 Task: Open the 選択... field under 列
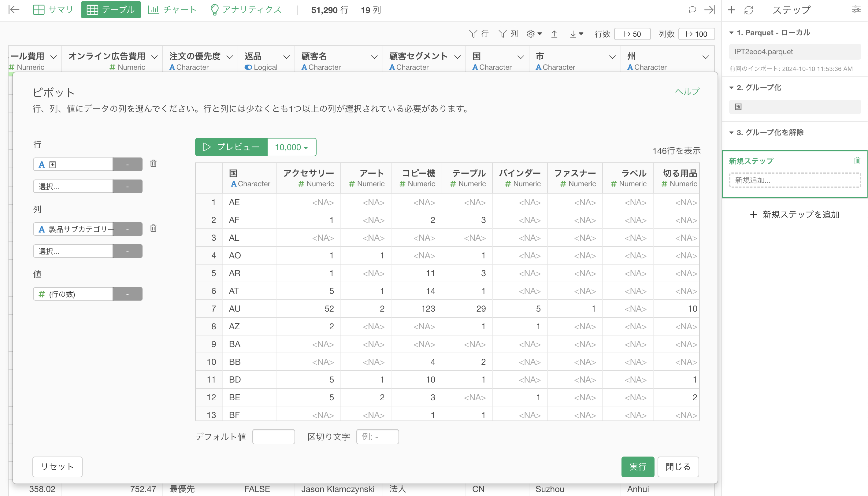pos(73,251)
